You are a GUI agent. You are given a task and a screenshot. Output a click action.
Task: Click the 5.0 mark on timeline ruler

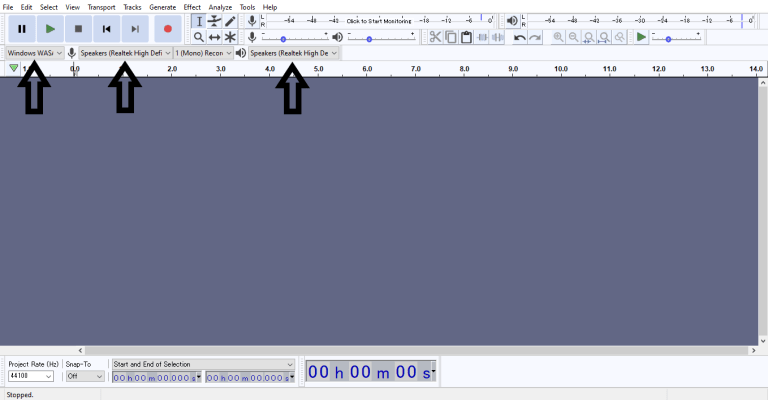tap(318, 69)
